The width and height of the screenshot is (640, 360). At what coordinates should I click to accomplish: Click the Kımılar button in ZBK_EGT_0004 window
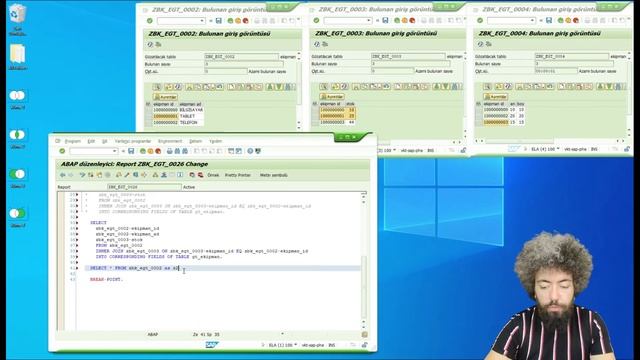coord(496,97)
